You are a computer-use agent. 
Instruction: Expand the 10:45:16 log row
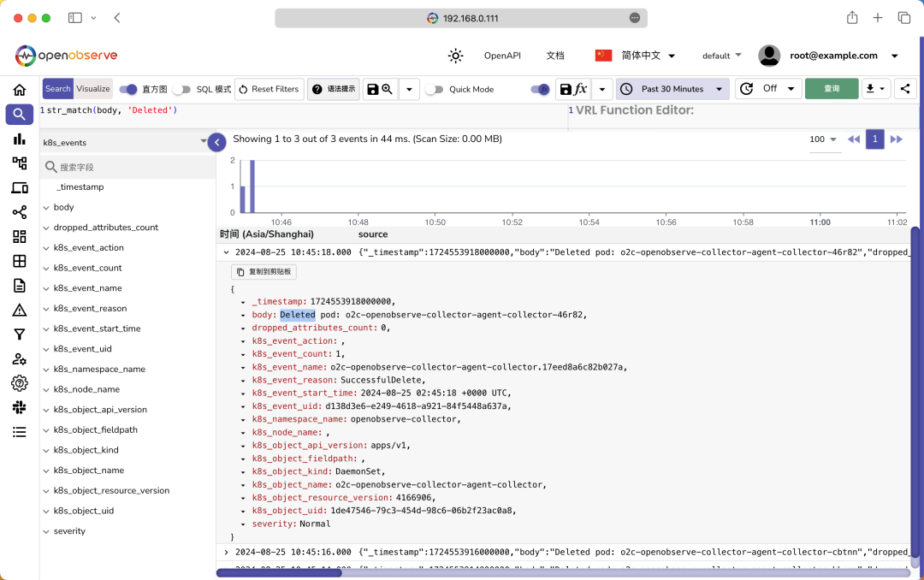coord(226,553)
